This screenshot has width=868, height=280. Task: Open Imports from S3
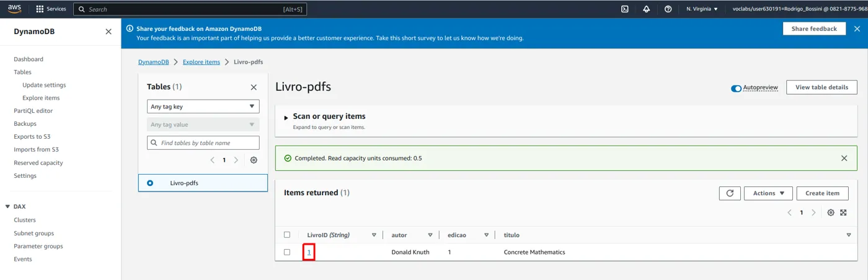click(36, 150)
